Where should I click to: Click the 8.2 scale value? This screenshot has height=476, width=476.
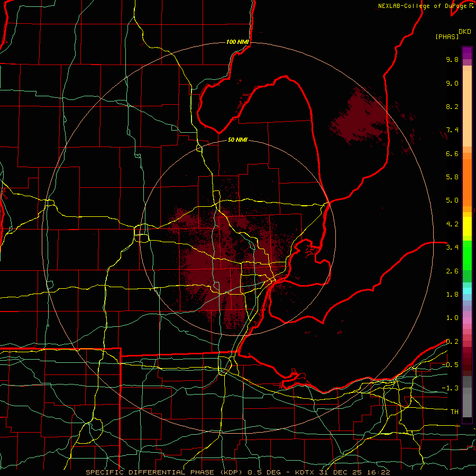(452, 106)
